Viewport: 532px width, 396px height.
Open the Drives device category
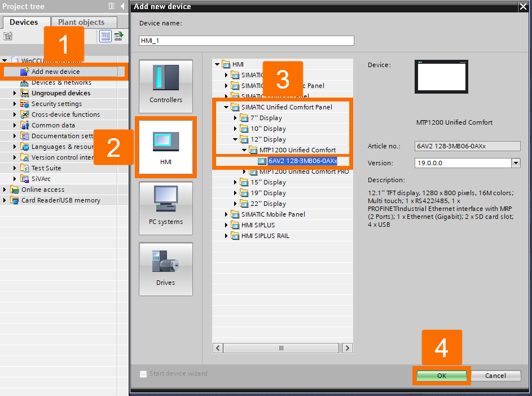[165, 269]
